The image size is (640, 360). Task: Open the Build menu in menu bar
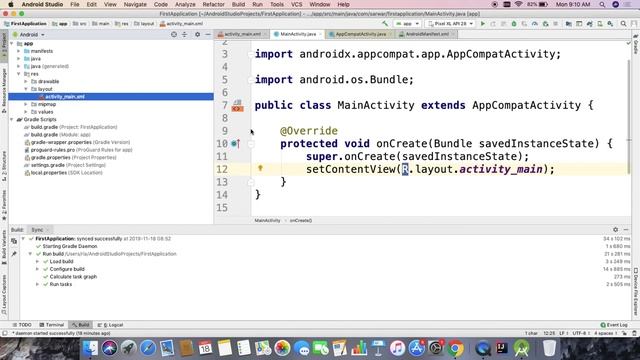coord(238,4)
